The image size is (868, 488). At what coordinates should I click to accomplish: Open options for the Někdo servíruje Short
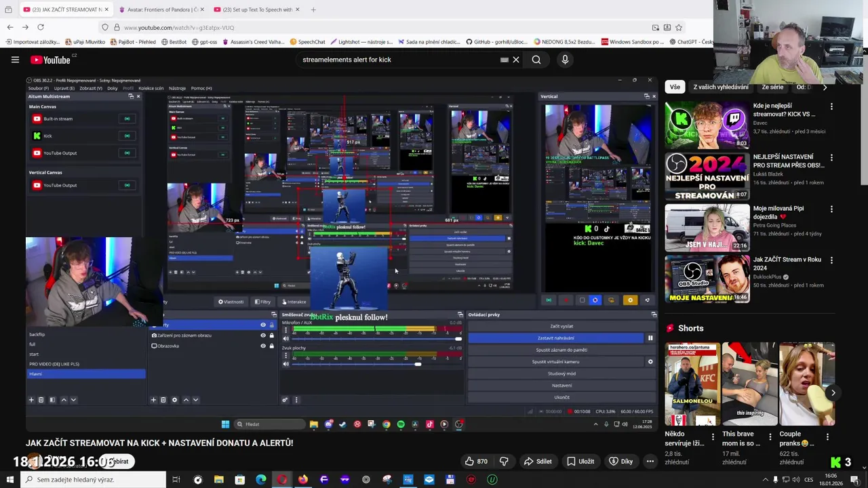(x=712, y=438)
